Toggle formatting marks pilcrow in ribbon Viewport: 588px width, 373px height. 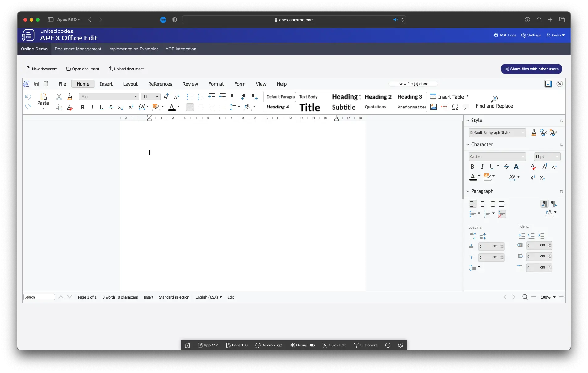pyautogui.click(x=233, y=97)
